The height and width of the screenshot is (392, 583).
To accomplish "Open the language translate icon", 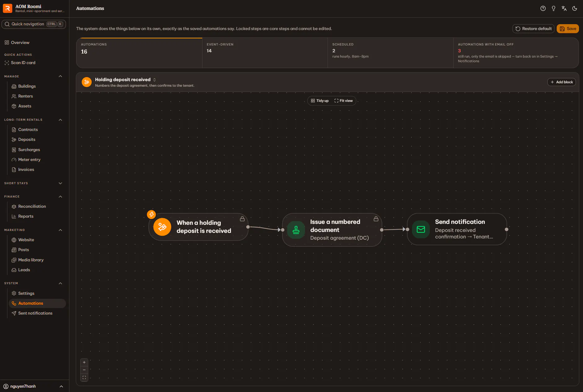I will [x=564, y=8].
